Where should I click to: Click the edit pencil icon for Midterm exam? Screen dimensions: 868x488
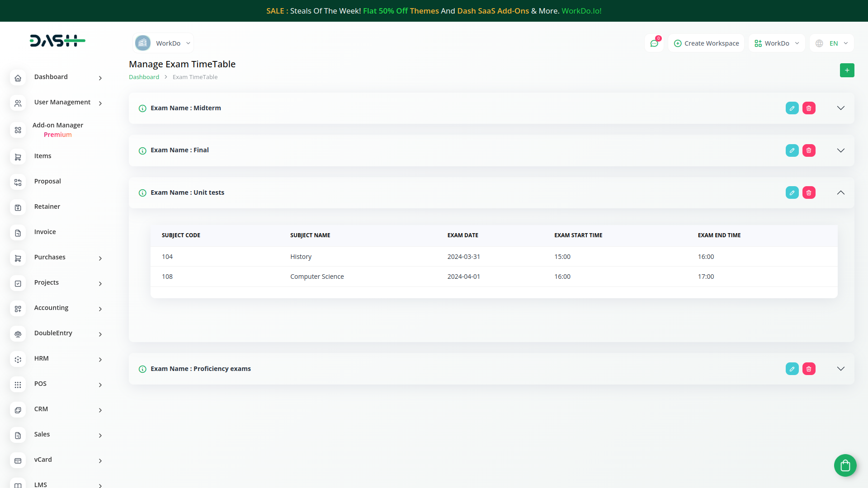coord(792,108)
